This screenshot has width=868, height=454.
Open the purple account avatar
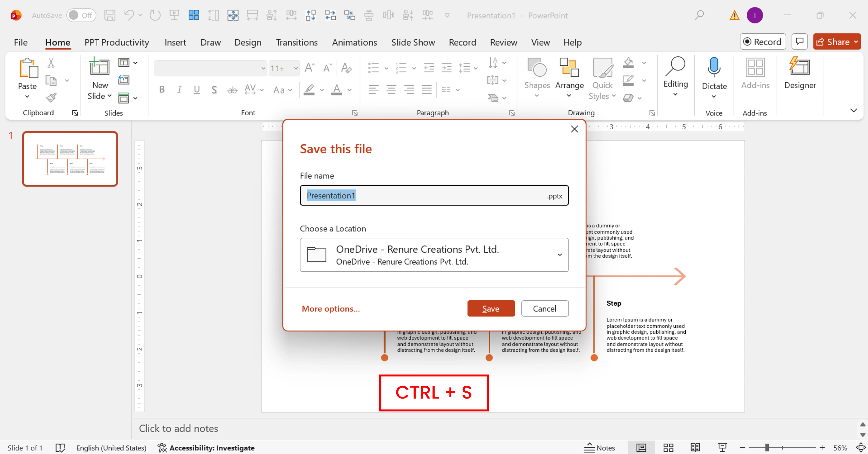[x=755, y=15]
